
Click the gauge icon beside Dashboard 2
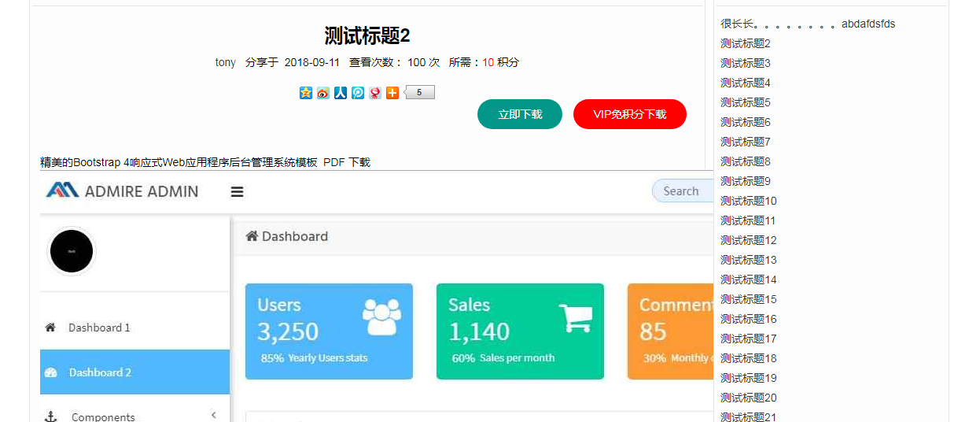[51, 372]
